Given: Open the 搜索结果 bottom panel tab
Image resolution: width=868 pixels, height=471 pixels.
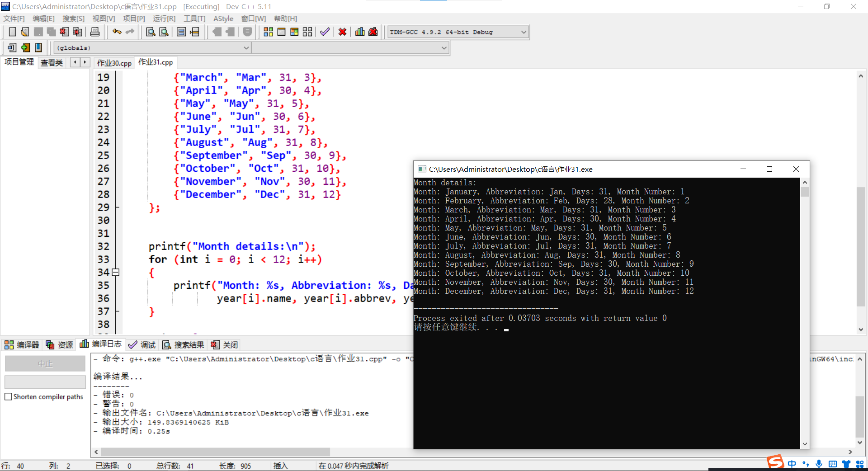Looking at the screenshot, I should pos(184,345).
